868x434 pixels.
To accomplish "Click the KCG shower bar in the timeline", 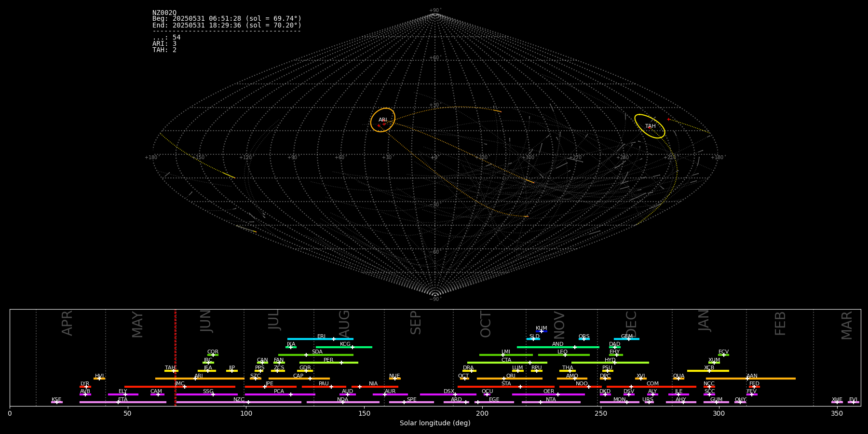I will (344, 347).
